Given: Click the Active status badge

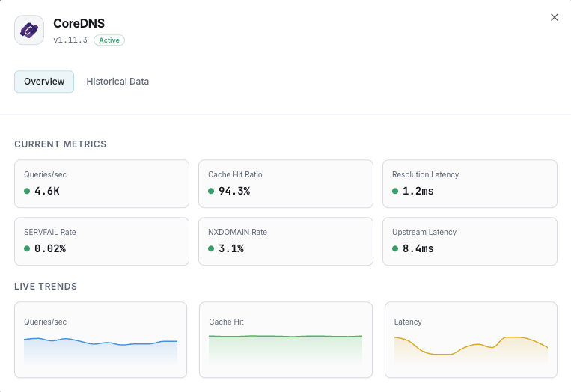Looking at the screenshot, I should 109,40.
